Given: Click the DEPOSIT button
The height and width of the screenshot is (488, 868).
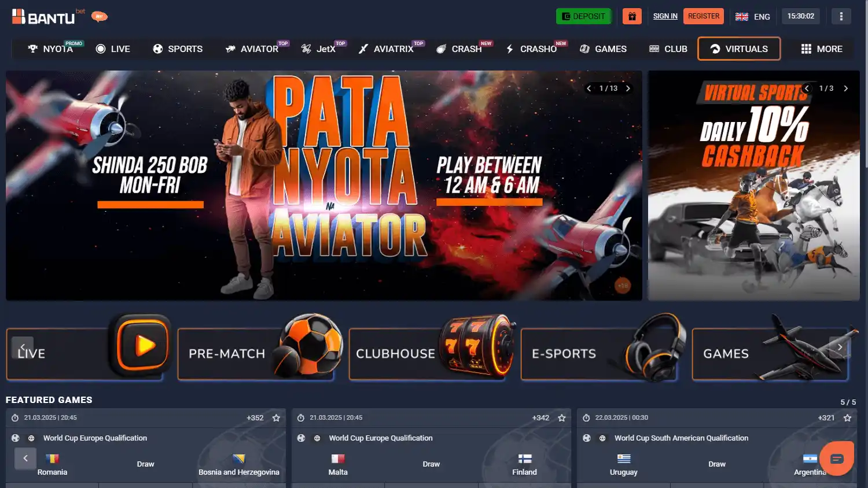Looking at the screenshot, I should tap(584, 16).
